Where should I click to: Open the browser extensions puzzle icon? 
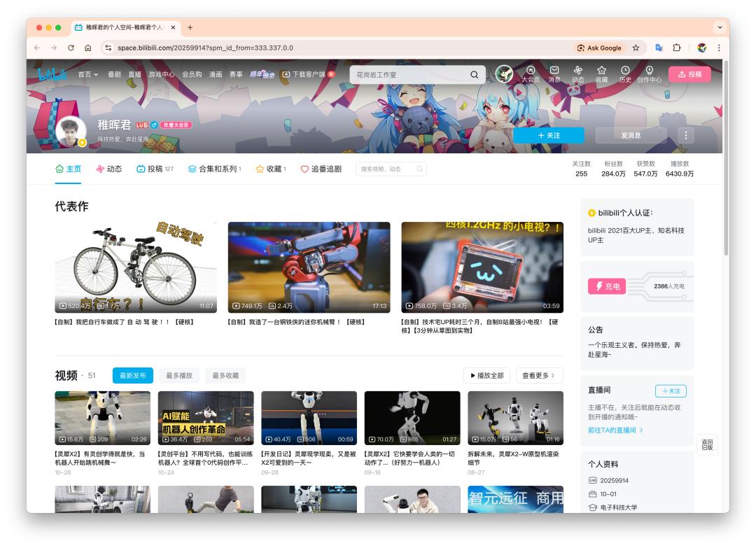point(677,48)
